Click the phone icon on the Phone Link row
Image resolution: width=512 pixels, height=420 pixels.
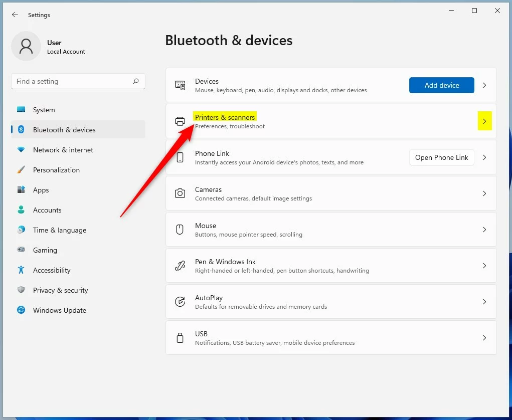(x=180, y=157)
